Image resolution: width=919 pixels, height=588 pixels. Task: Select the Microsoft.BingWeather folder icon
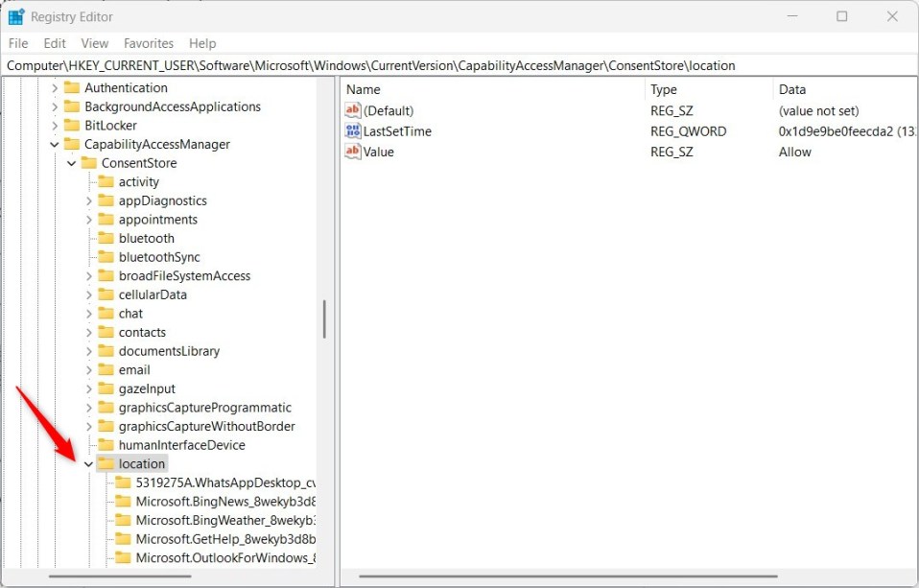[x=123, y=519]
